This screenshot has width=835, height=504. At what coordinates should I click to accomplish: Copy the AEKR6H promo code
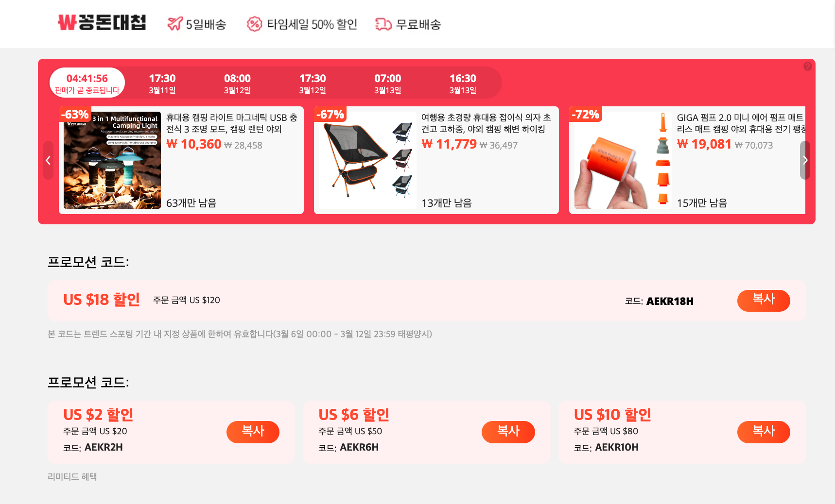tap(508, 432)
